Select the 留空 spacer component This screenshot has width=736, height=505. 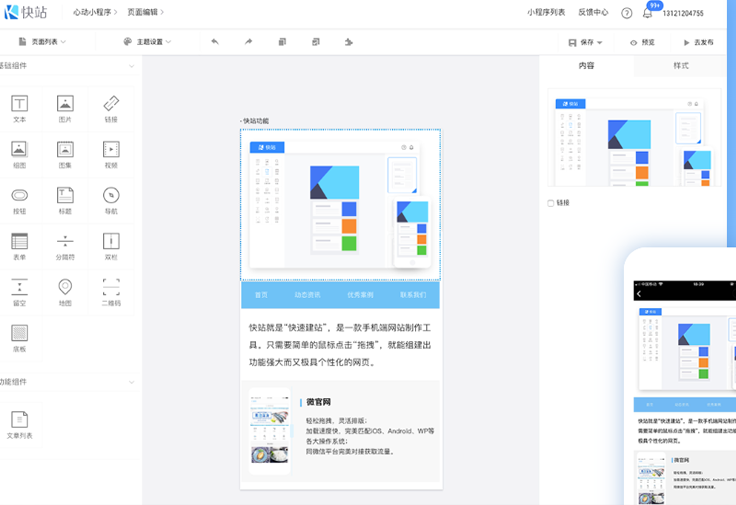click(x=19, y=292)
